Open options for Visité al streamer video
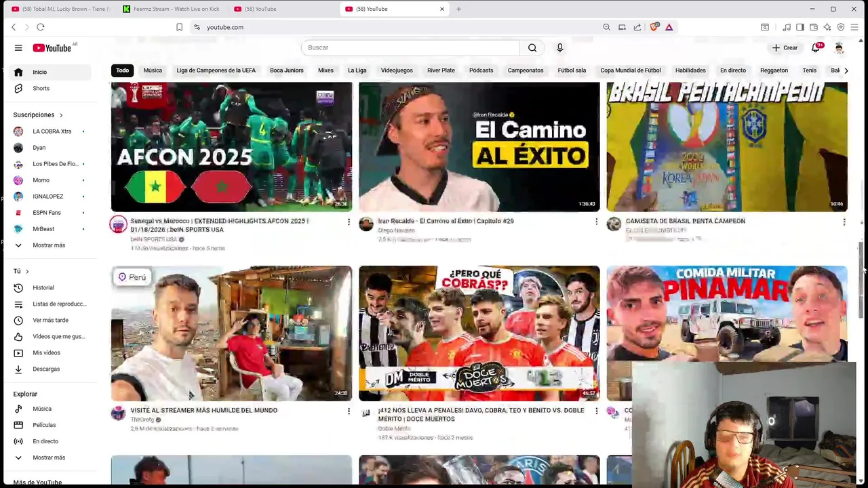 (349, 411)
